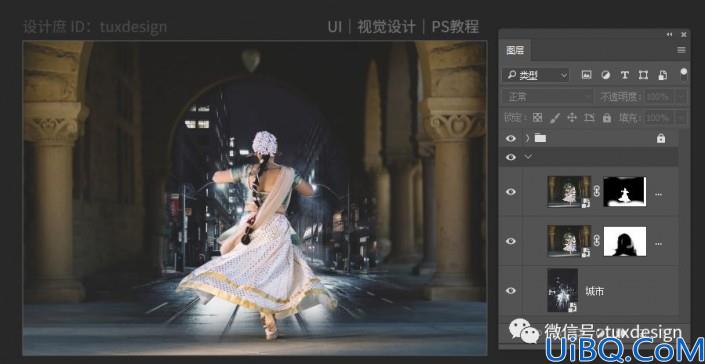Image resolution: width=705 pixels, height=364 pixels.
Task: Open the fill slider dropdown arrow
Action: [682, 118]
